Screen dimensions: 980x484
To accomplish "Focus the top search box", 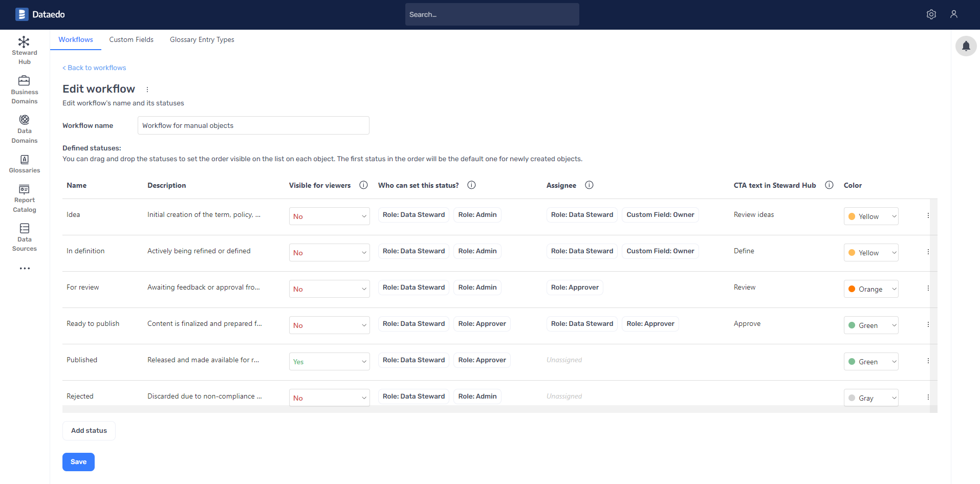I will pos(492,14).
